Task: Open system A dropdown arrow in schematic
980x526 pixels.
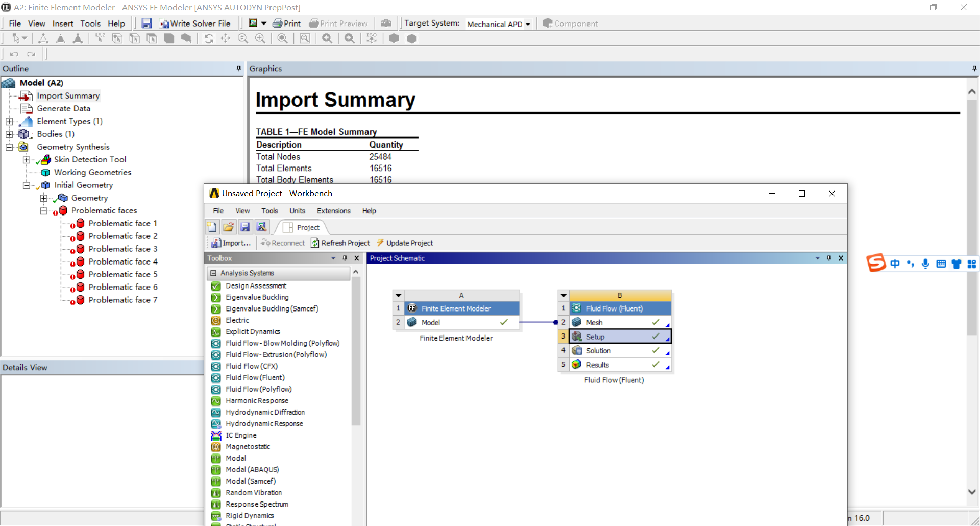Action: (x=399, y=295)
